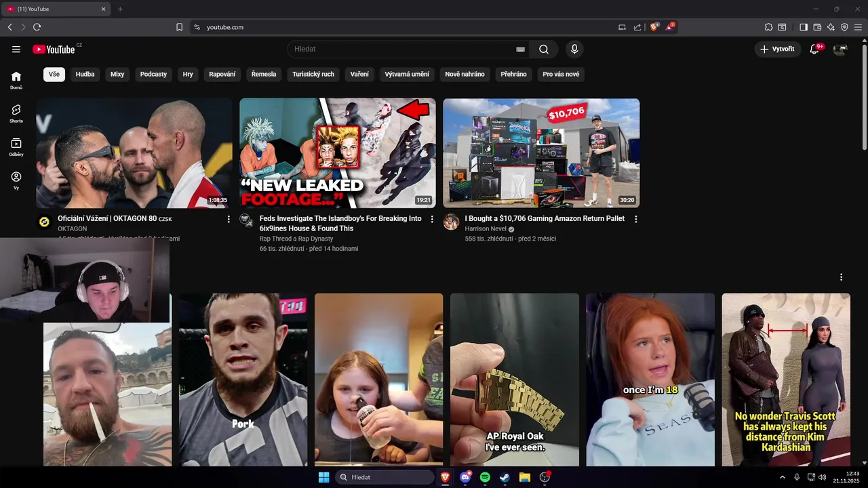Open new browser tab
This screenshot has height=488, width=868.
point(120,9)
